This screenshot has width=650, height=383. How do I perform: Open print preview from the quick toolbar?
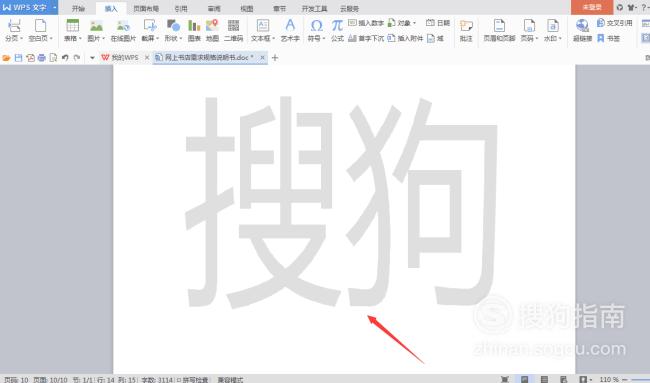tap(53, 58)
